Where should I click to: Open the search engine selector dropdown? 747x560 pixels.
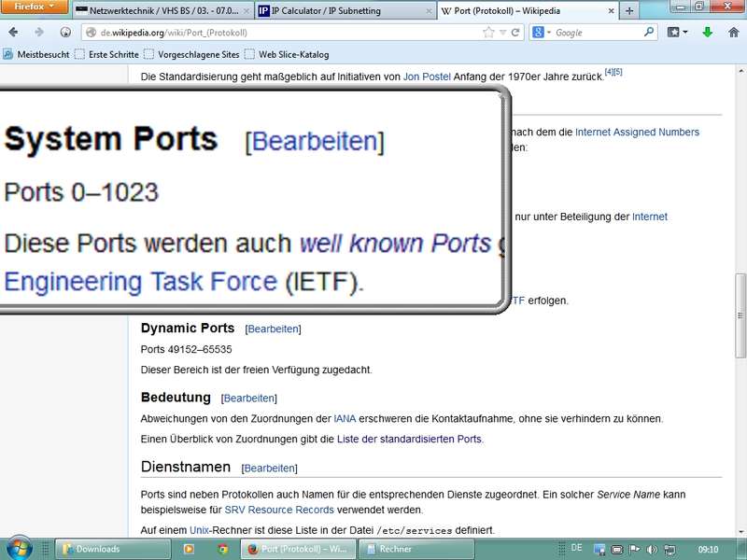(542, 33)
